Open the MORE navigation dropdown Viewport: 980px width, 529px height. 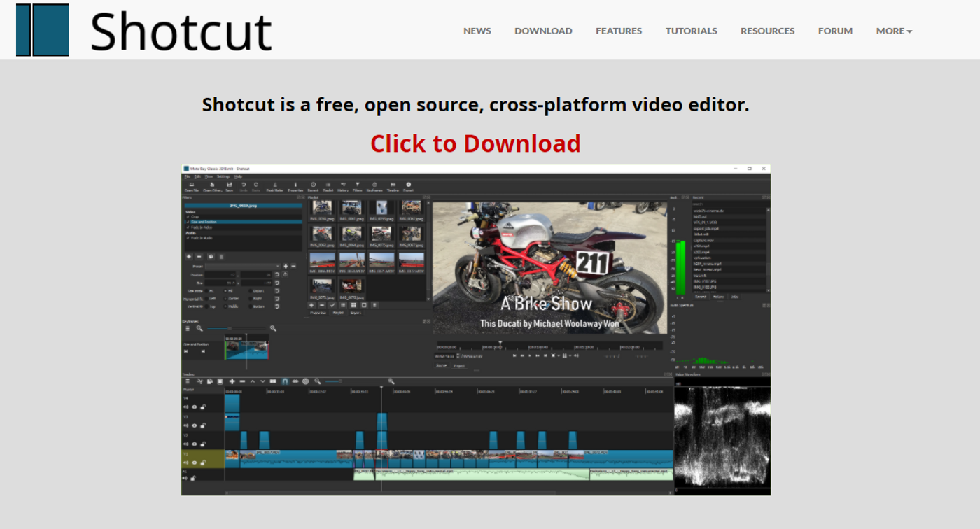894,31
